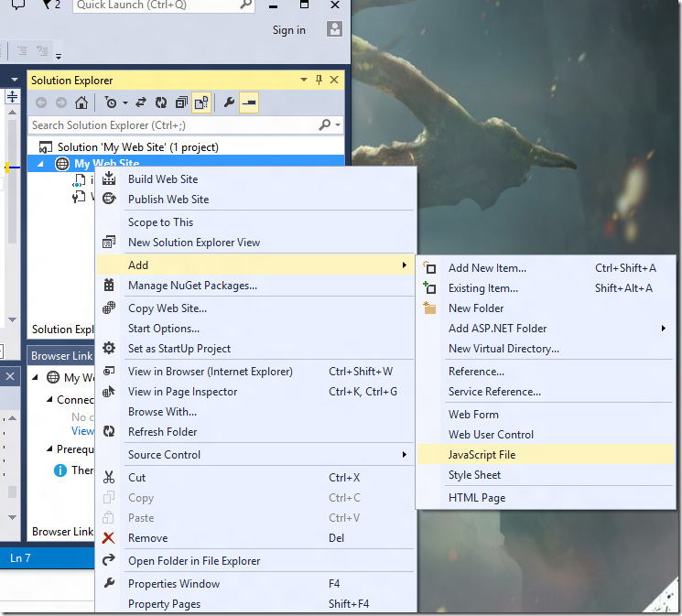Click Sync with Active Document icon

pyautogui.click(x=140, y=103)
